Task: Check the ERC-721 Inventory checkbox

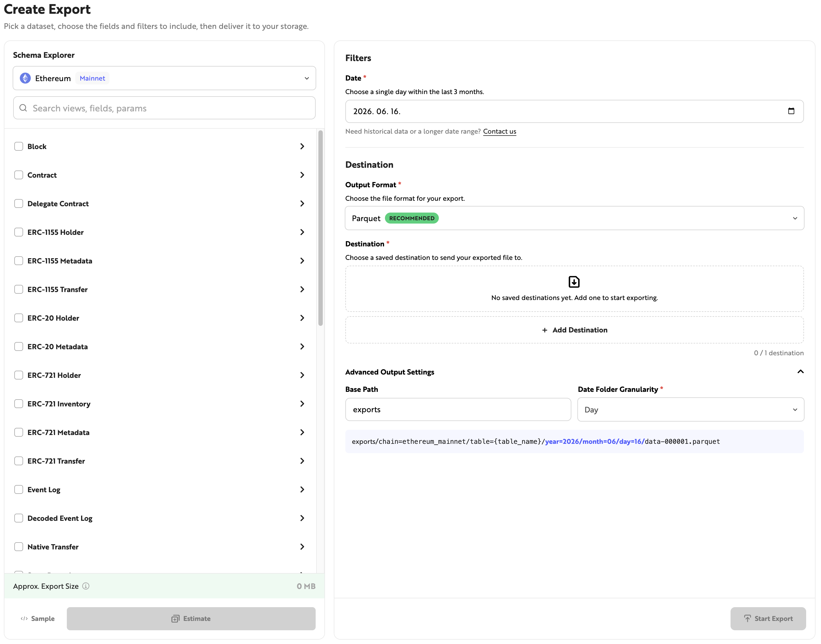Action: pos(18,404)
